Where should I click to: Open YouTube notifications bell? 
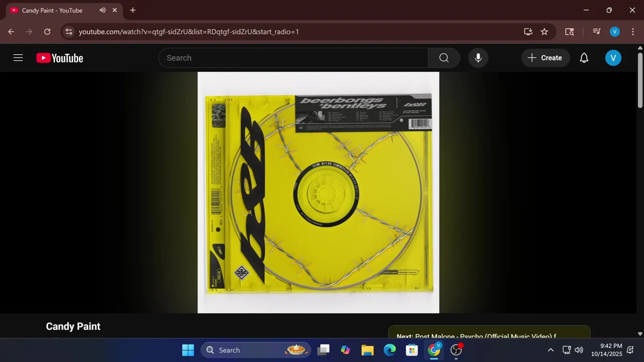(584, 58)
